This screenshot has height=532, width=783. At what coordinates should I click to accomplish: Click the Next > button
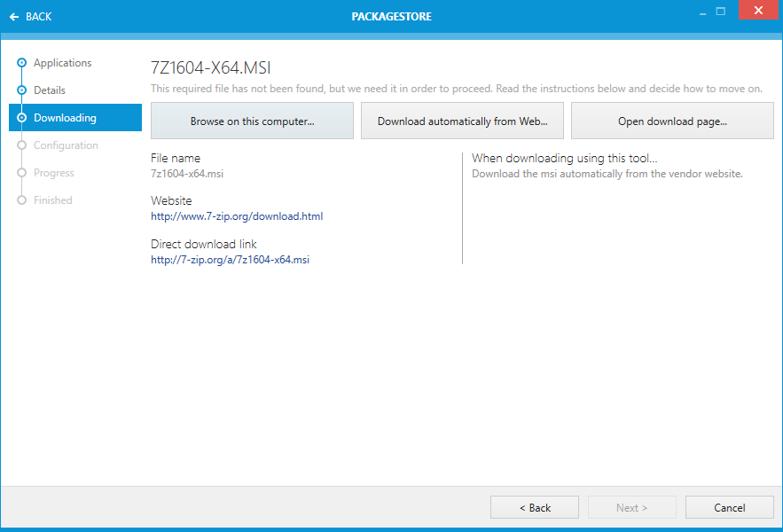631,508
